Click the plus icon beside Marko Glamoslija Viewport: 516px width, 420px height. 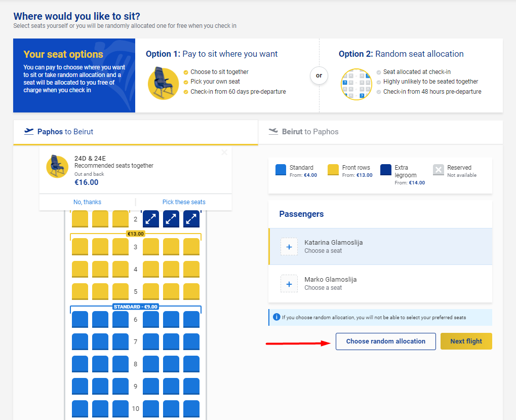[x=289, y=284]
